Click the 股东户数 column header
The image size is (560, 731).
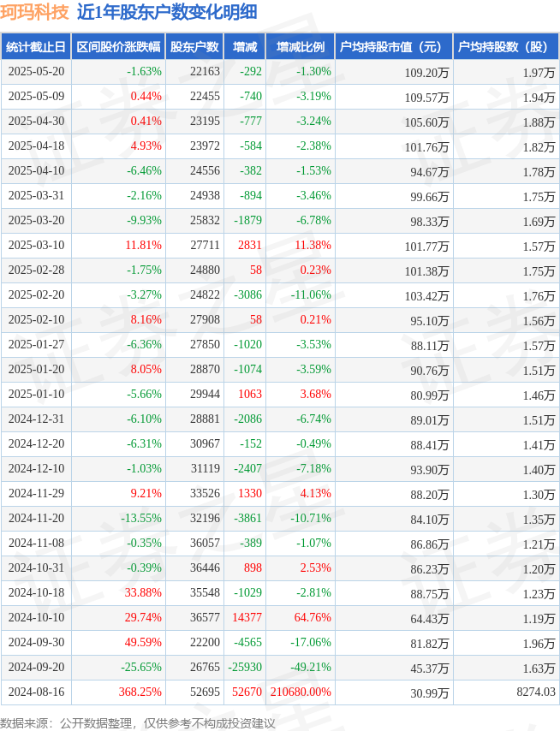[x=194, y=46]
